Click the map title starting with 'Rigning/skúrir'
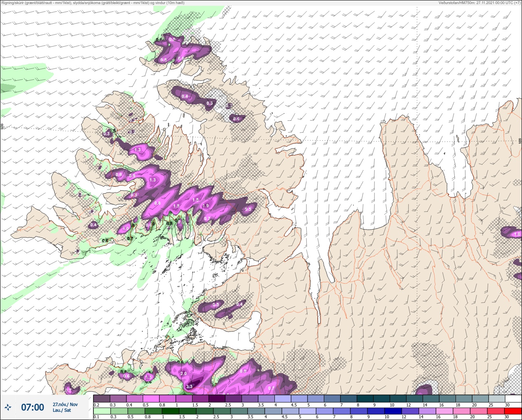 [93, 3]
